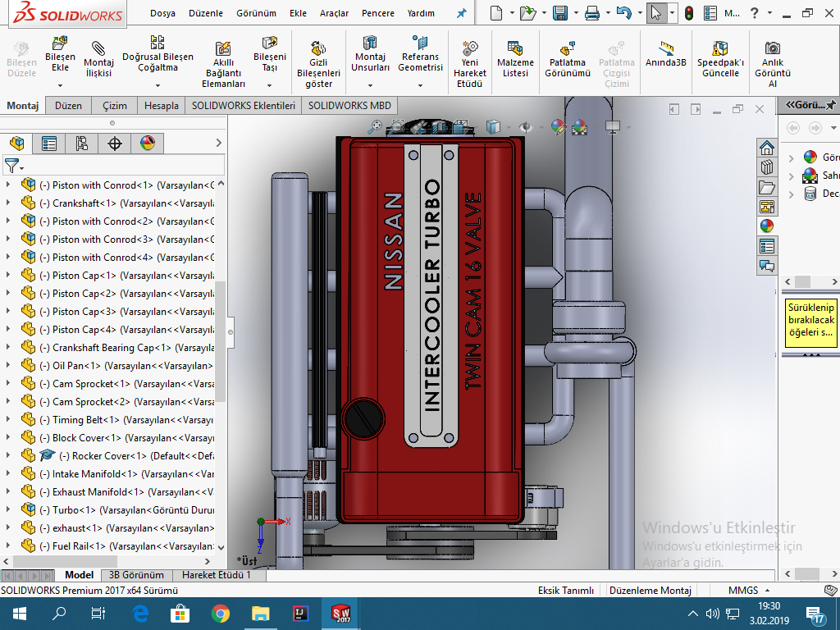840x630 pixels.
Task: Open the Dosya menu
Action: coord(162,13)
